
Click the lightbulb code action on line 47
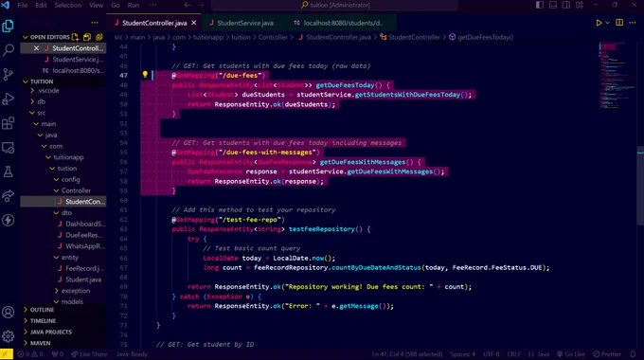click(x=145, y=75)
